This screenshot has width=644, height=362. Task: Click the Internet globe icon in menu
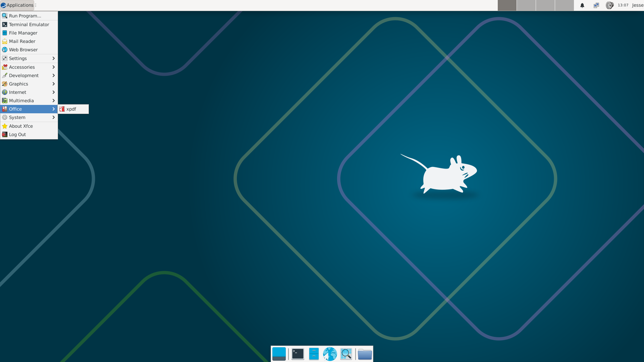[x=5, y=92]
